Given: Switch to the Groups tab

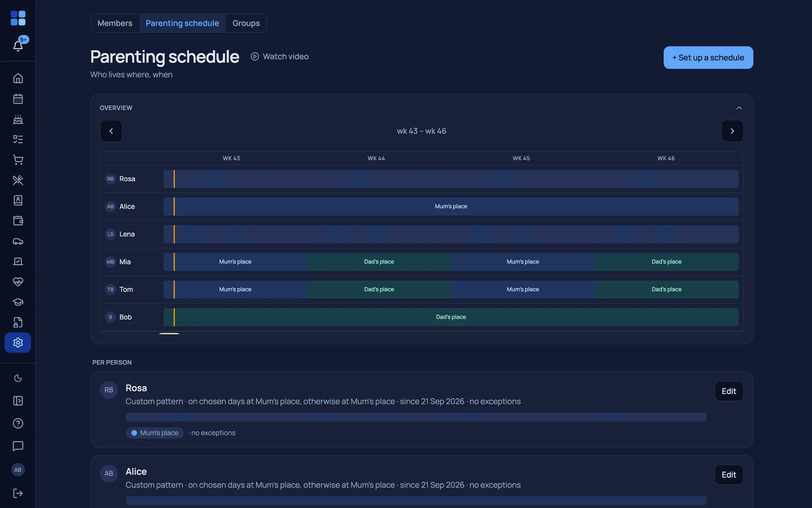Looking at the screenshot, I should [246, 23].
